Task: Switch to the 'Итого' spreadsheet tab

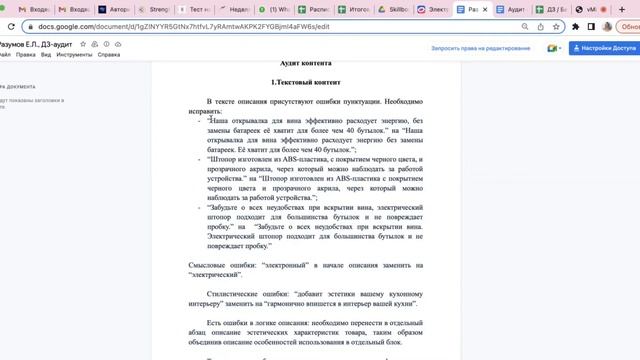Action: click(354, 9)
